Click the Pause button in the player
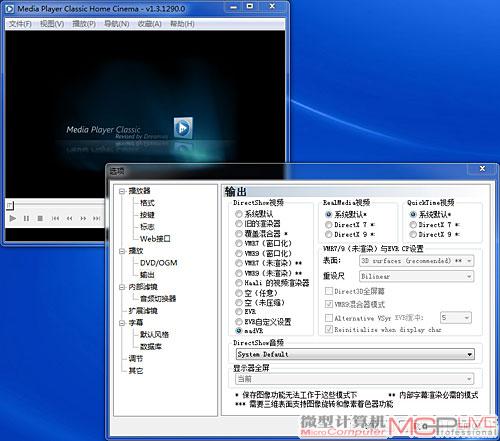The width and height of the screenshot is (500, 441). (26, 218)
